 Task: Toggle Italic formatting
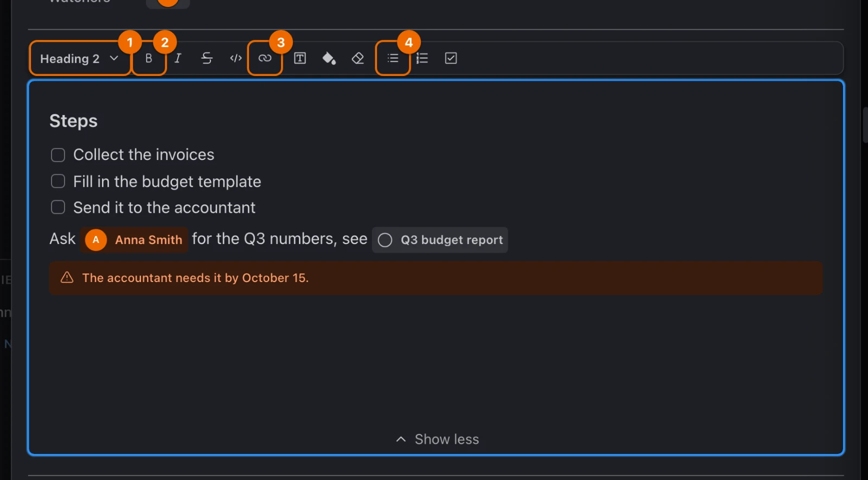click(x=178, y=58)
